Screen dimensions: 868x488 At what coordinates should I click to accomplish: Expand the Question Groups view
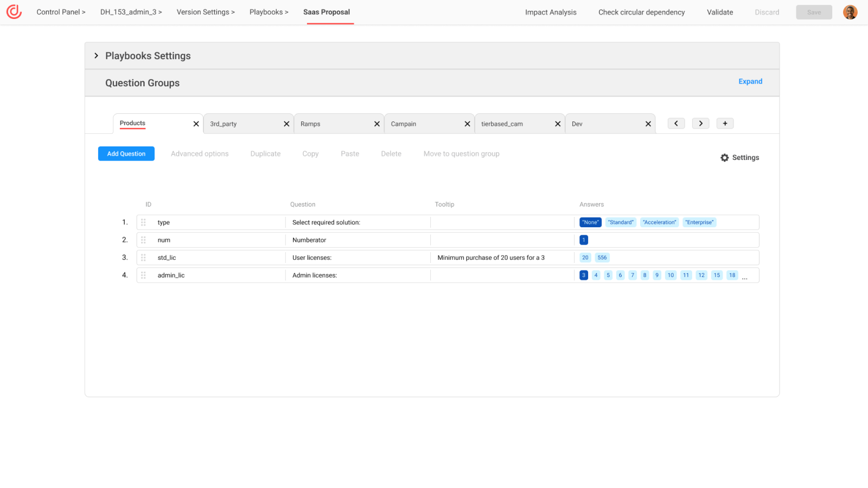tap(750, 81)
